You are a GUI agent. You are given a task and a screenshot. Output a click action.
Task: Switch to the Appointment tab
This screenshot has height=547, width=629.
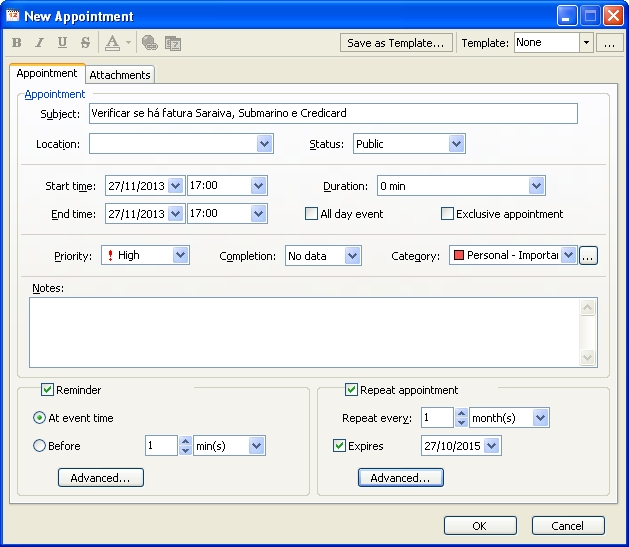[47, 73]
